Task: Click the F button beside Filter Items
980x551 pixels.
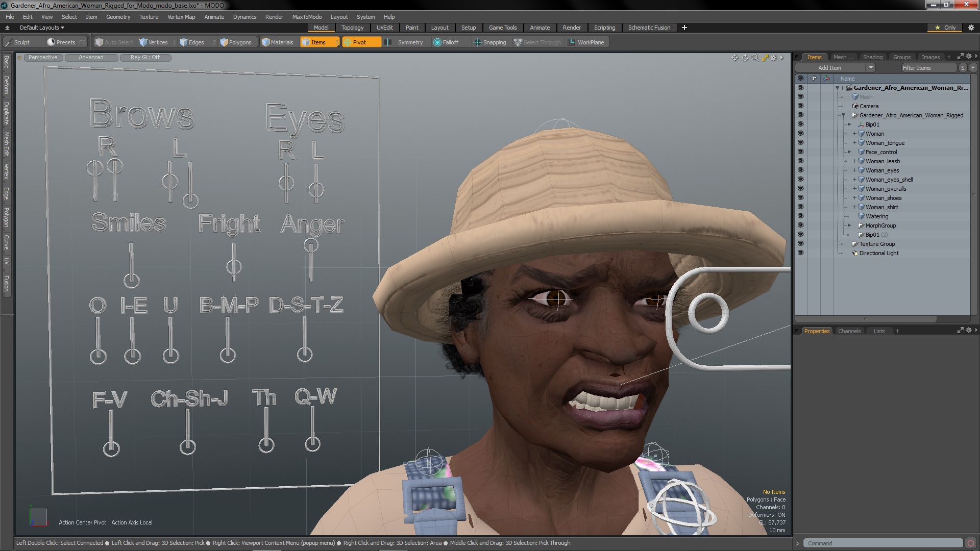Action: [x=973, y=68]
